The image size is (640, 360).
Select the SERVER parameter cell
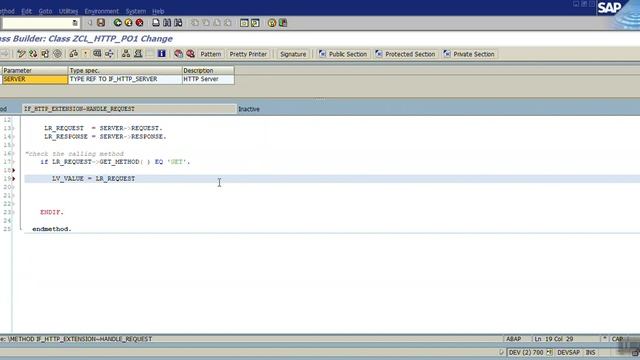click(x=35, y=79)
